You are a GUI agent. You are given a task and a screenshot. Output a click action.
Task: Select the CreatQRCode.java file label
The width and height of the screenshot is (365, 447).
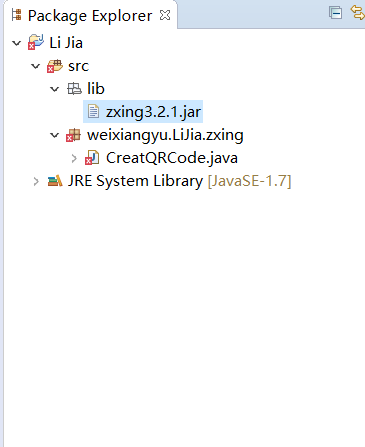click(172, 158)
